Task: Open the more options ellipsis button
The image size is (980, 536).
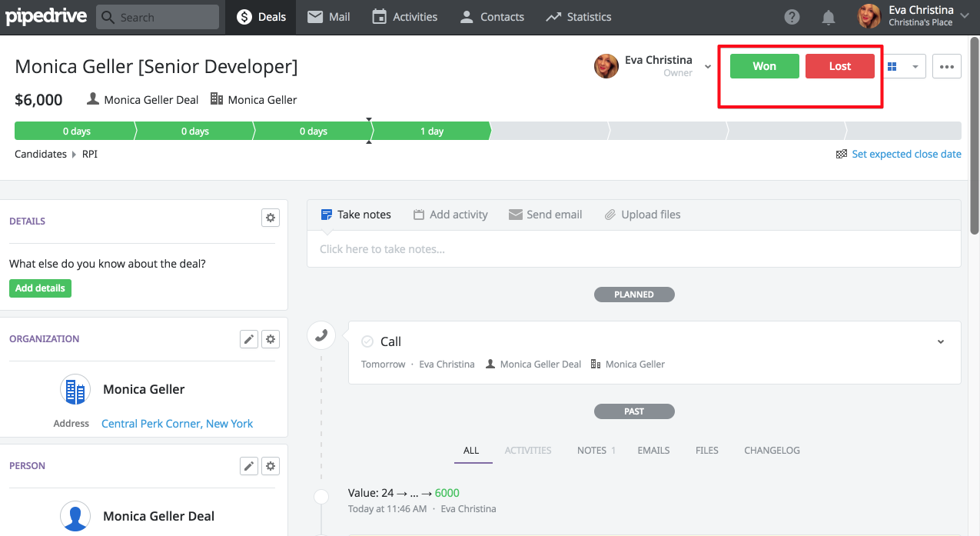Action: 947,66
